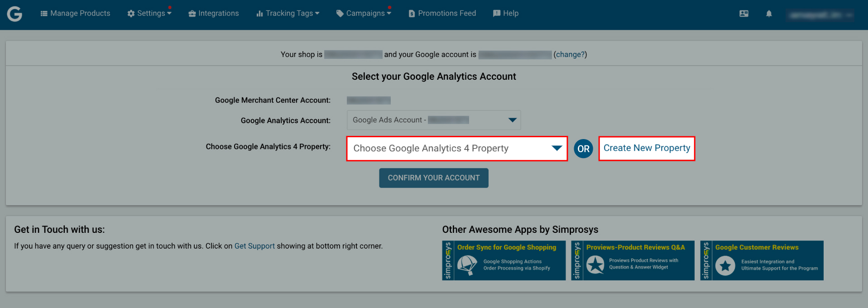868x308 pixels.
Task: Open Google Customer Reviews app banner
Action: point(762,260)
